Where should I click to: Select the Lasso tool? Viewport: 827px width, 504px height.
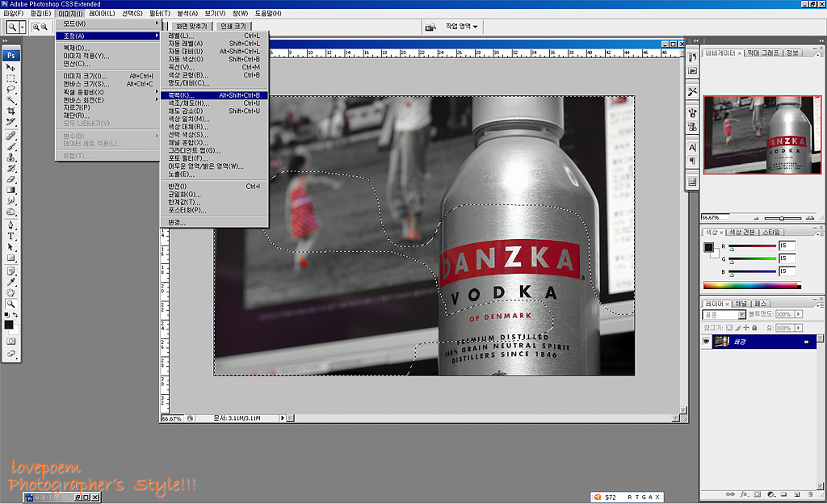coord(10,89)
